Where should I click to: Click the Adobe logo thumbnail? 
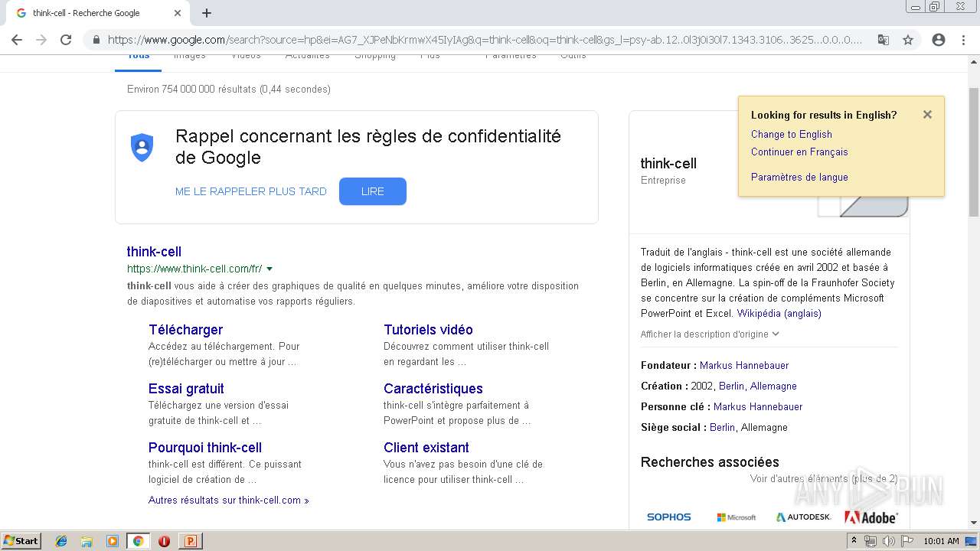click(871, 517)
